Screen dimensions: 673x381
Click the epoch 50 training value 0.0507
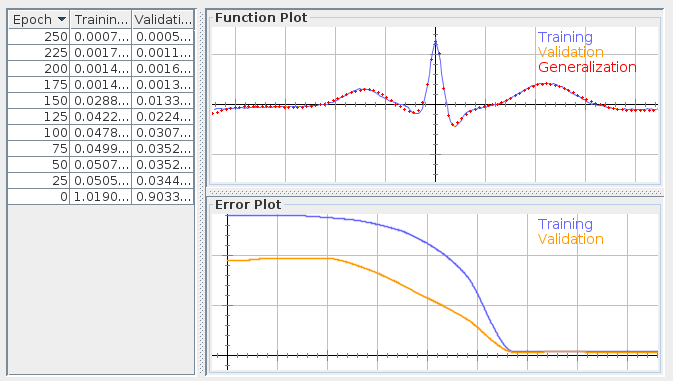100,164
